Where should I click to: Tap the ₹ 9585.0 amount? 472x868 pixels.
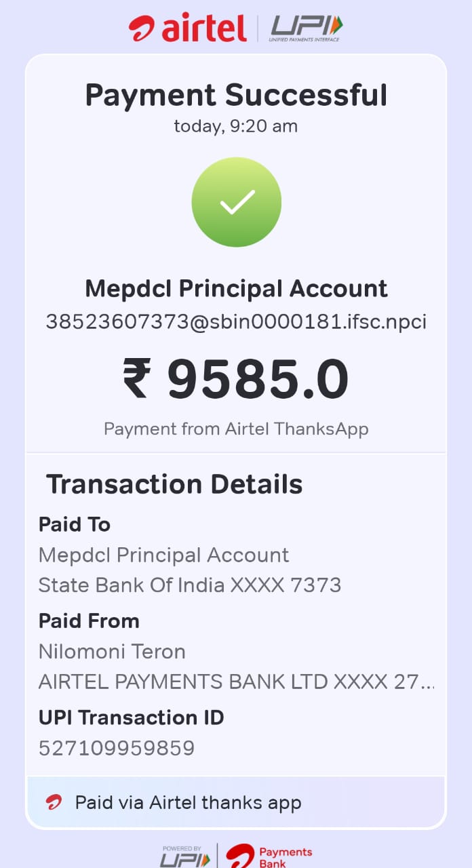[x=236, y=380]
